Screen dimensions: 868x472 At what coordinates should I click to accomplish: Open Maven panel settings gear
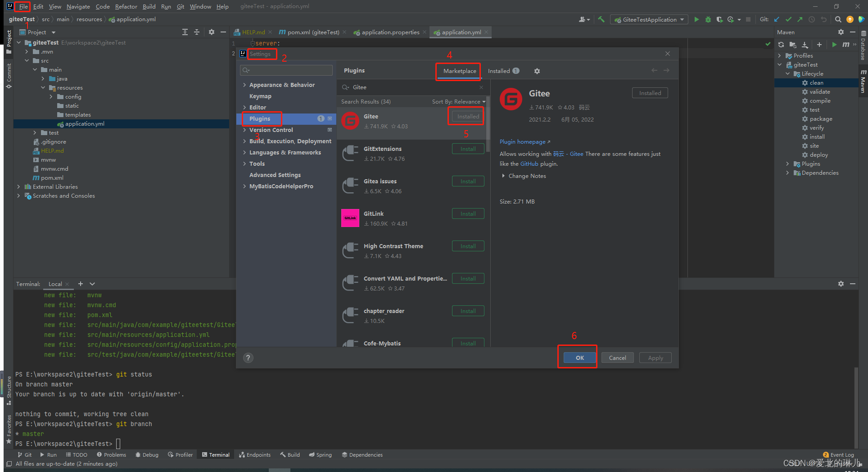841,32
